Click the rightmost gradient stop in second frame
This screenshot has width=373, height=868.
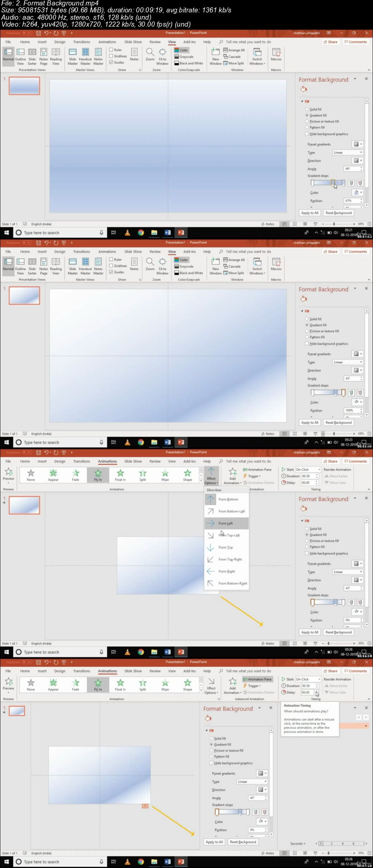(x=343, y=393)
